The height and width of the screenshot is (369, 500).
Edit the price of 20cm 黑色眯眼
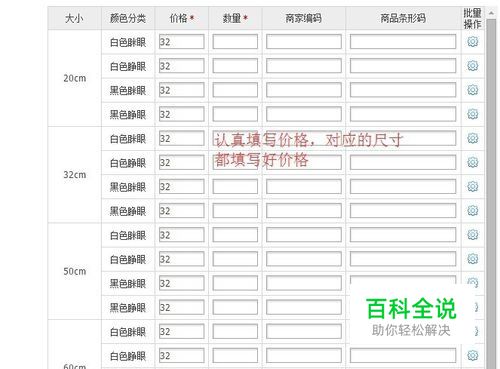coord(182,90)
